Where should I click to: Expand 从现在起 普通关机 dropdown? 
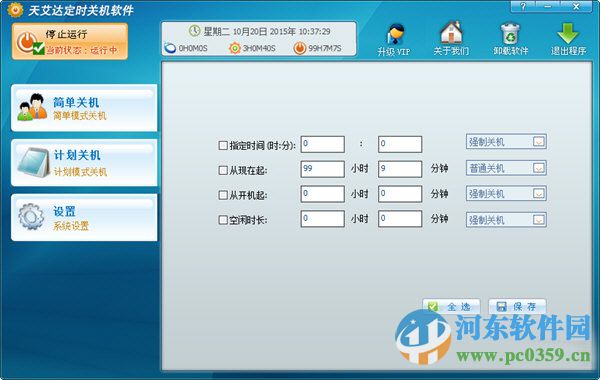point(539,168)
